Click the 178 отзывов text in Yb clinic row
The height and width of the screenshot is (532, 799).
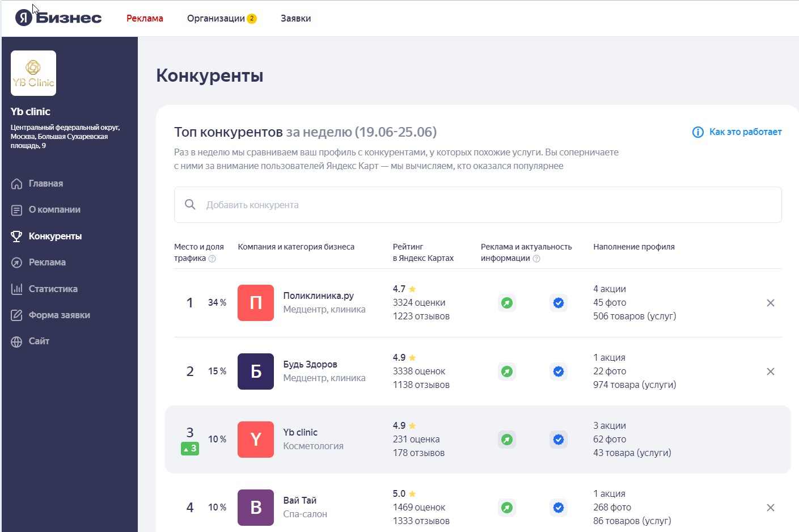pos(418,453)
